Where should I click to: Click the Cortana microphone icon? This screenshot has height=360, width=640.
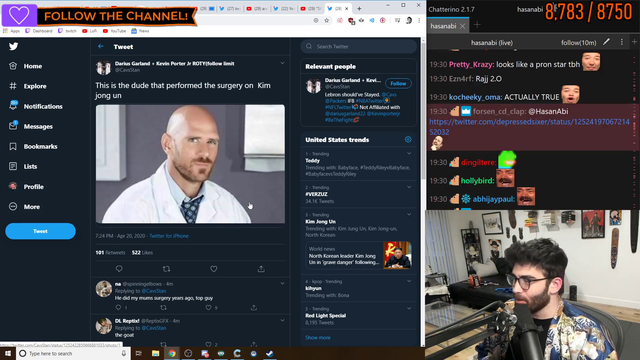click(x=124, y=353)
